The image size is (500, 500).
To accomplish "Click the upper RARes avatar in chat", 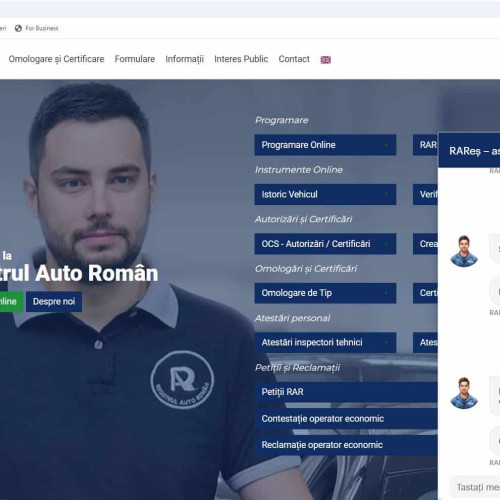I will [464, 251].
